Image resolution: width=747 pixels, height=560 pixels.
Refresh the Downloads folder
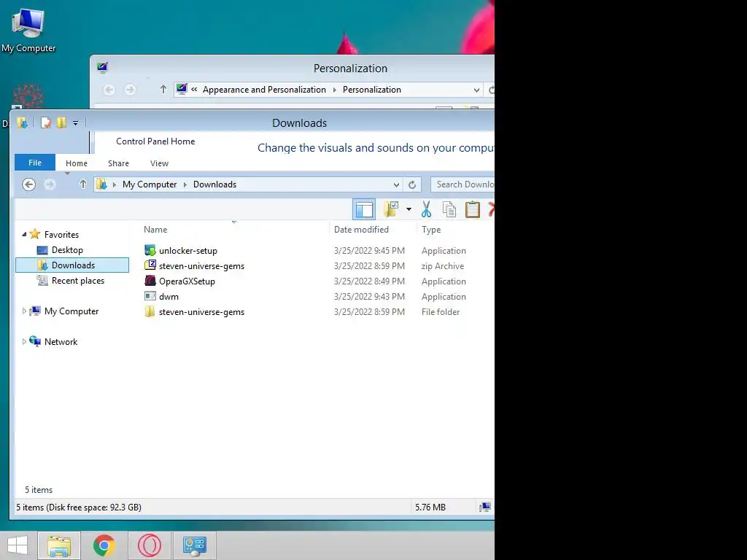coord(412,184)
